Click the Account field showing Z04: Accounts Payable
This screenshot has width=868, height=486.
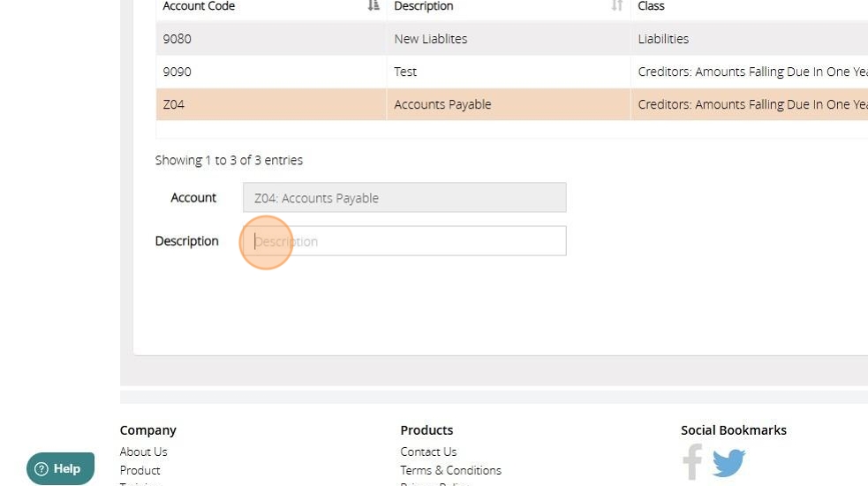(x=404, y=198)
